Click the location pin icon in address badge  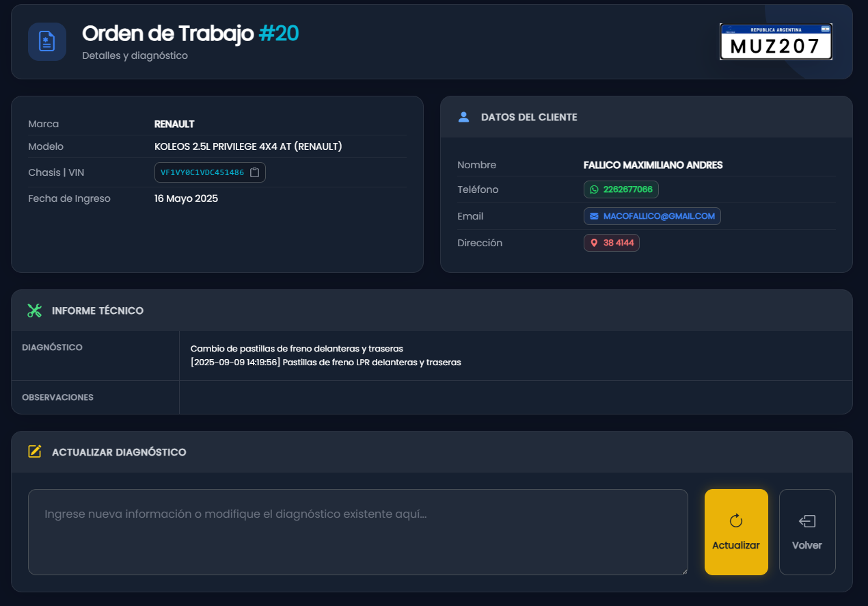[x=594, y=243]
